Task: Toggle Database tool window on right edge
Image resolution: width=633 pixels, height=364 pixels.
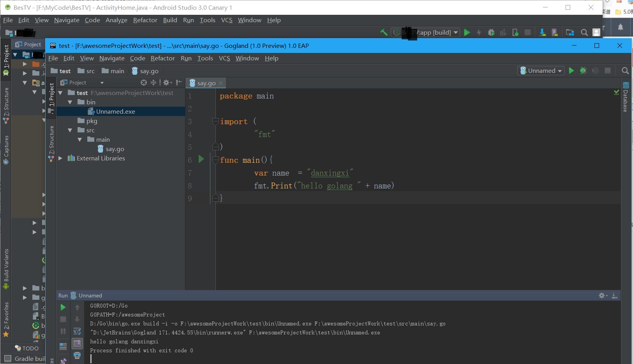Action: coord(626,97)
